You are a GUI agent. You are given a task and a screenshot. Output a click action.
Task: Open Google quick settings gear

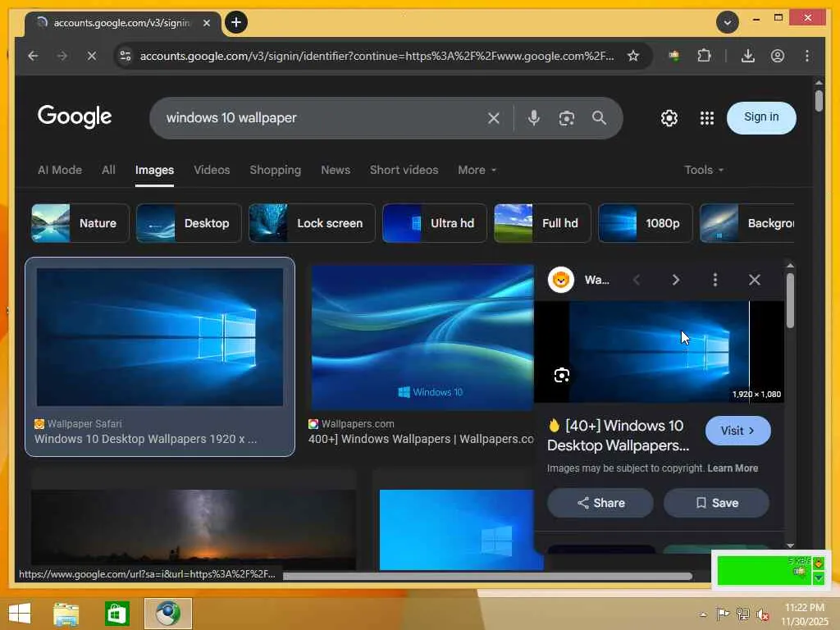pyautogui.click(x=669, y=118)
